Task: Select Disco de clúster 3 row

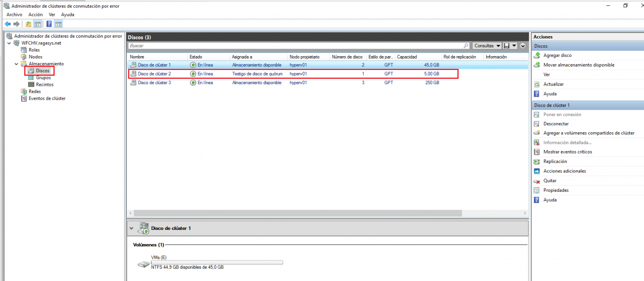Action: (252, 82)
